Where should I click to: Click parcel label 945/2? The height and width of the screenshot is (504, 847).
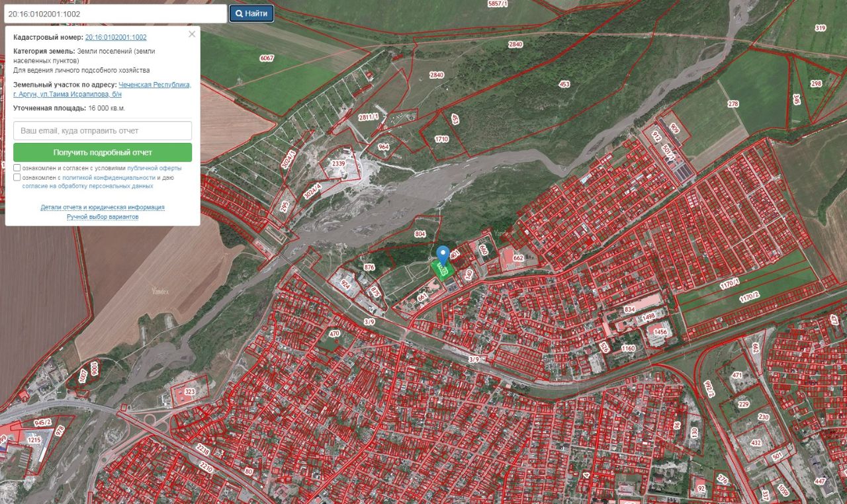pos(43,422)
